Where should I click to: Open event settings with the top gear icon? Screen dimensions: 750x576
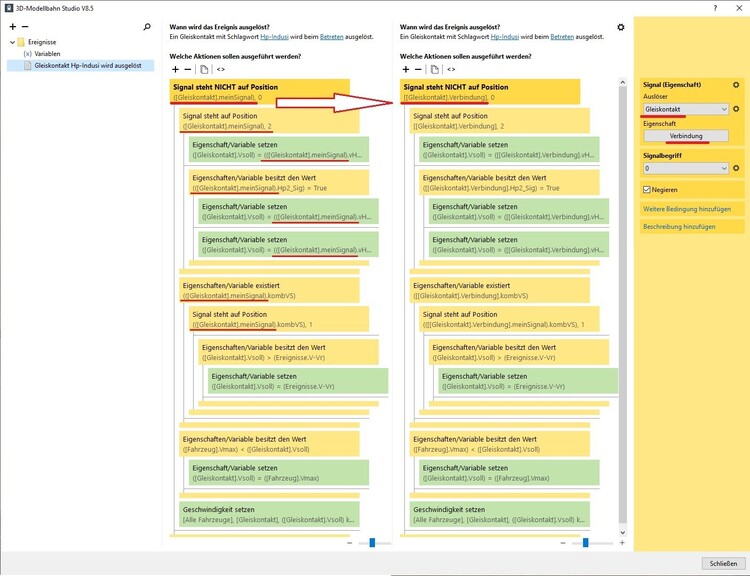[621, 27]
